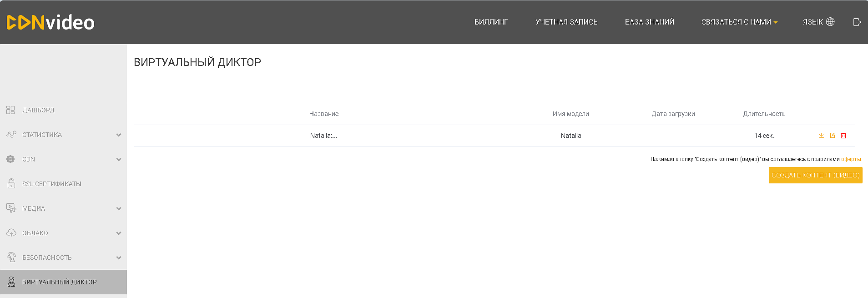Click the globe language icon
Image resolution: width=868 pixels, height=298 pixels.
[x=830, y=22]
